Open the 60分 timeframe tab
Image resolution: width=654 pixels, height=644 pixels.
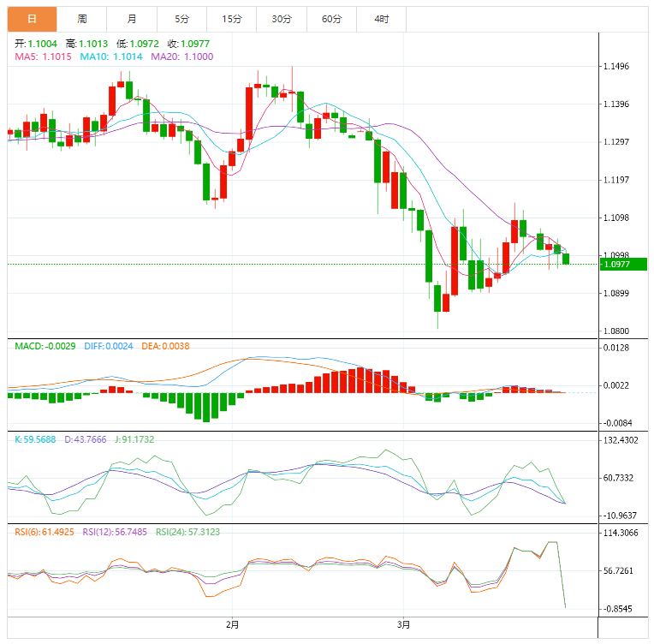tap(331, 19)
